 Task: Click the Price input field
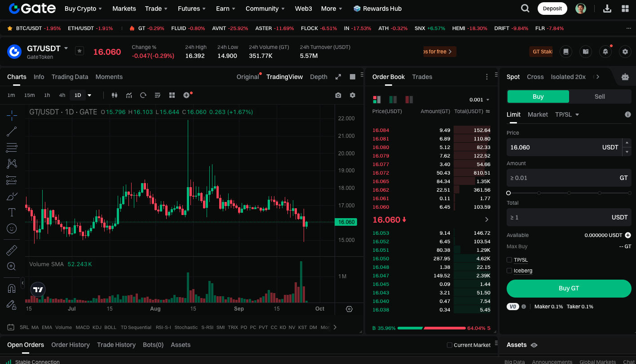[x=564, y=147]
